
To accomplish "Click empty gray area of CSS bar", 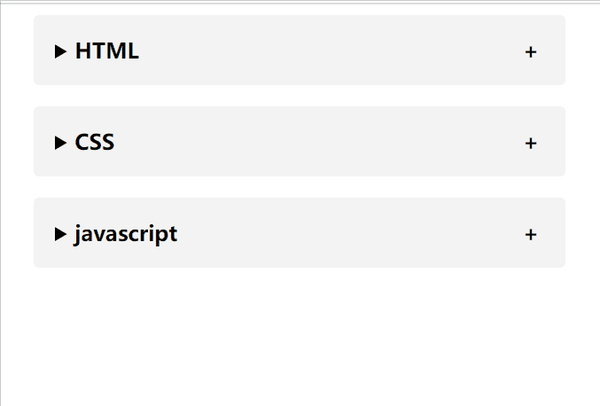I will pos(330,143).
